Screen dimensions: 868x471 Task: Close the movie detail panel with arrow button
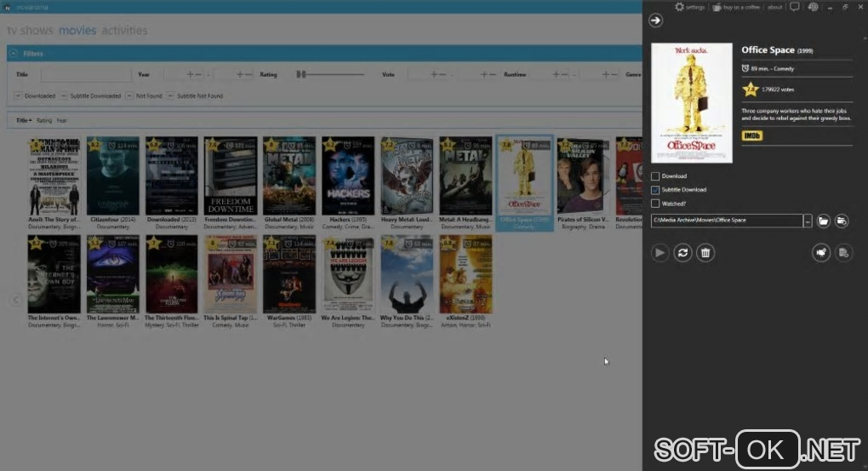(x=655, y=20)
